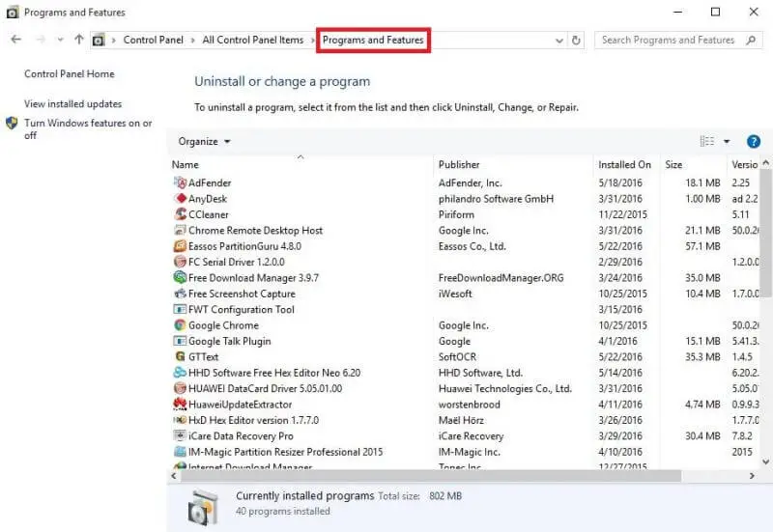This screenshot has height=532, width=773.
Task: Click the IM-Magic Partition Resizer icon
Action: (x=180, y=452)
